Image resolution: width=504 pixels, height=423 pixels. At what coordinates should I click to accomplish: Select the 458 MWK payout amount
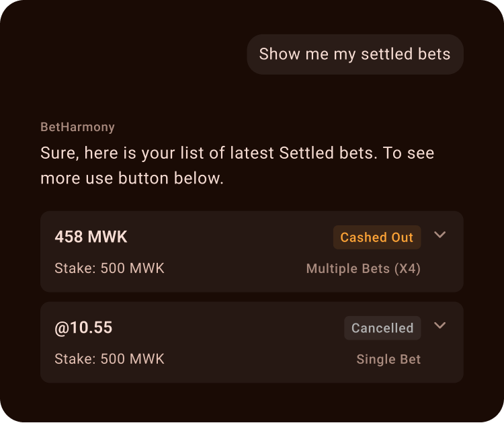pyautogui.click(x=91, y=237)
